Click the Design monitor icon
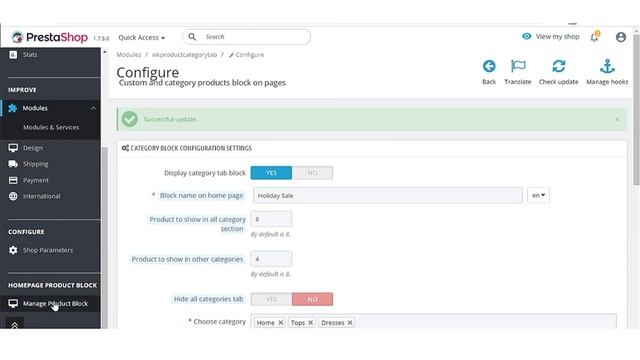This screenshot has height=360, width=640. click(x=13, y=148)
